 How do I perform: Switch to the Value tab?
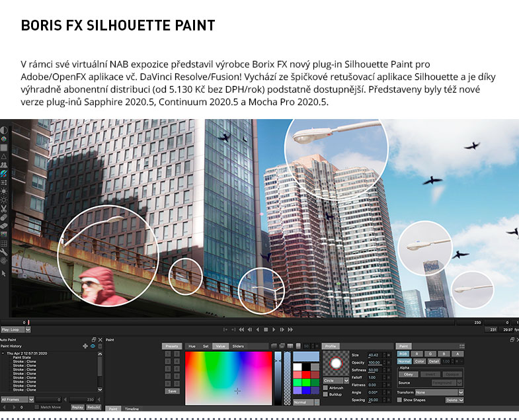[x=220, y=346]
